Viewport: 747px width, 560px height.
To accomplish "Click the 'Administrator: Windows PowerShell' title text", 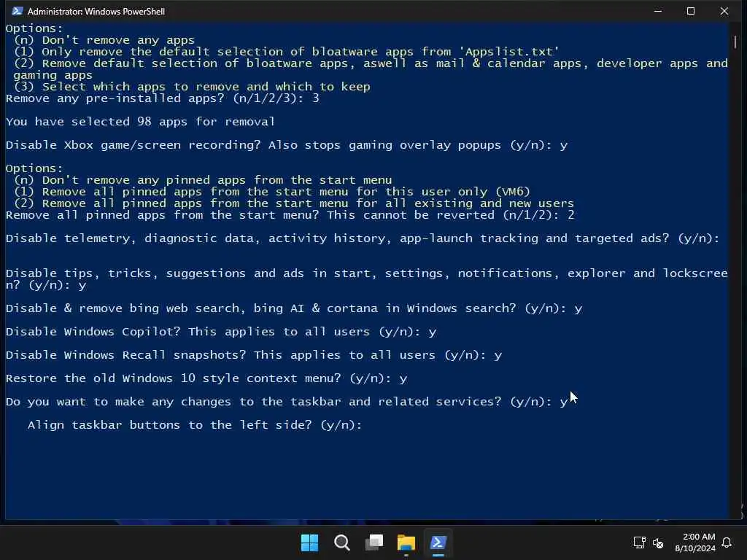I will [96, 12].
